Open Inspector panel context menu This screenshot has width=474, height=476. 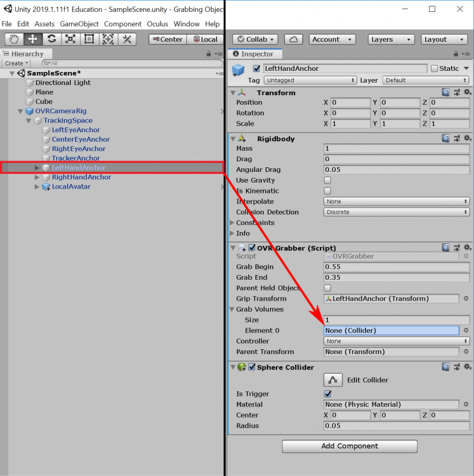466,54
